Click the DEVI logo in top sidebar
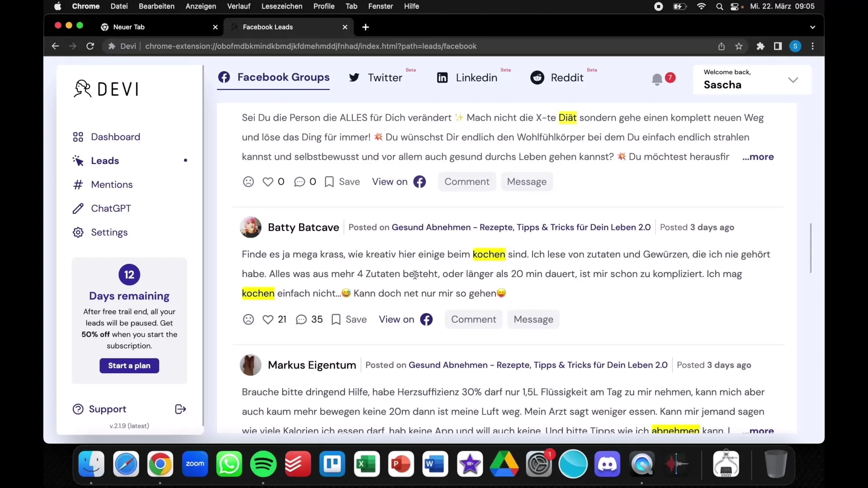The width and height of the screenshot is (868, 488). pyautogui.click(x=106, y=88)
